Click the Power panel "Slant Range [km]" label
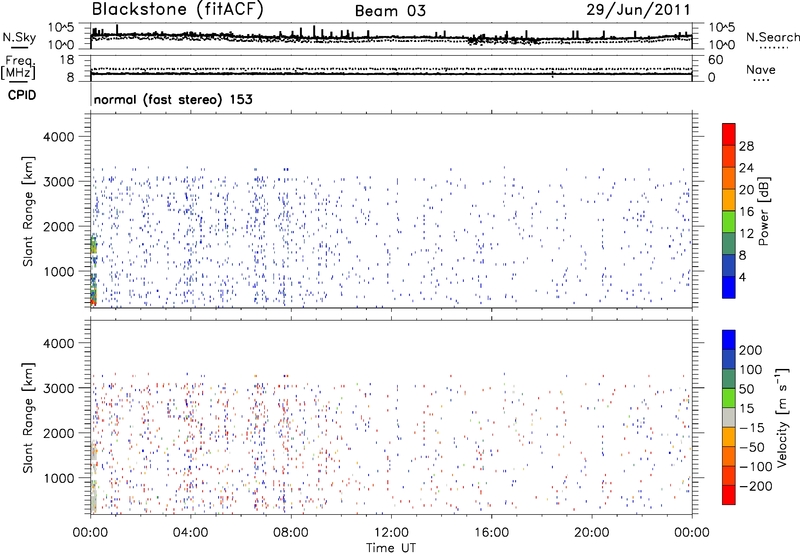The image size is (800, 554). pyautogui.click(x=28, y=211)
